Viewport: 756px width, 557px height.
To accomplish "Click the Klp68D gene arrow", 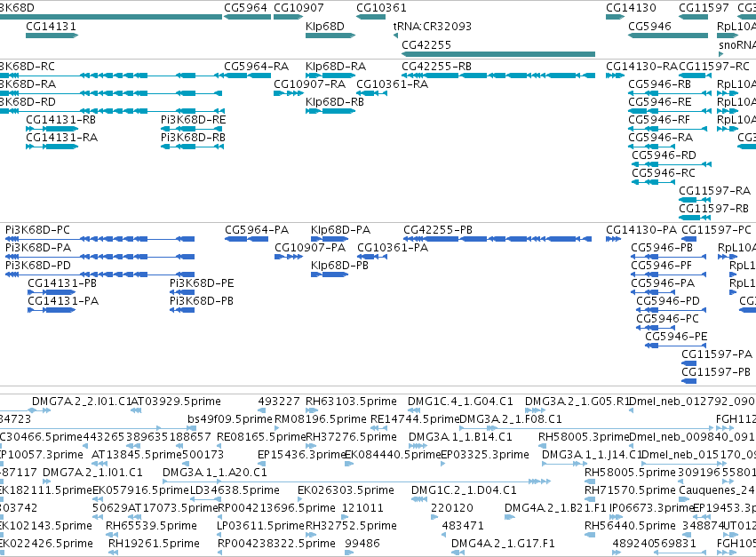I will click(x=330, y=36).
